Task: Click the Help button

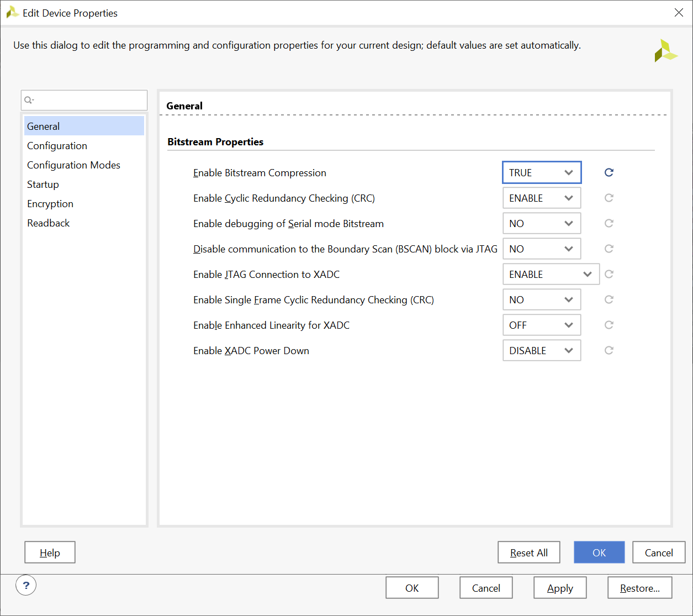Action: click(x=50, y=552)
